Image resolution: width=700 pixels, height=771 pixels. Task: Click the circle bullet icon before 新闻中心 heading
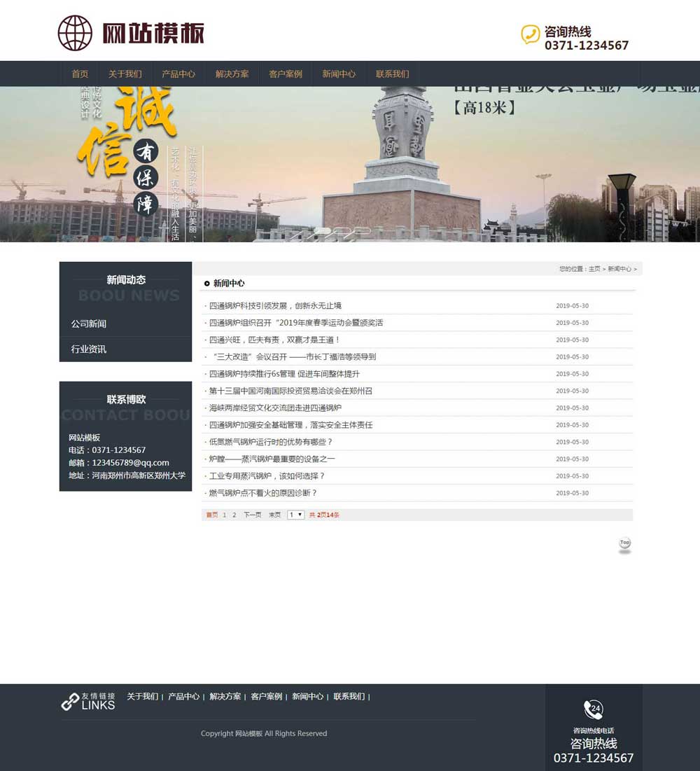(207, 284)
